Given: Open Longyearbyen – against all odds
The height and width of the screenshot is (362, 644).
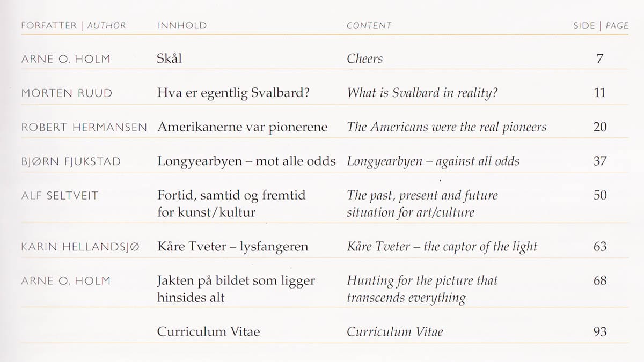Looking at the screenshot, I should tap(433, 161).
